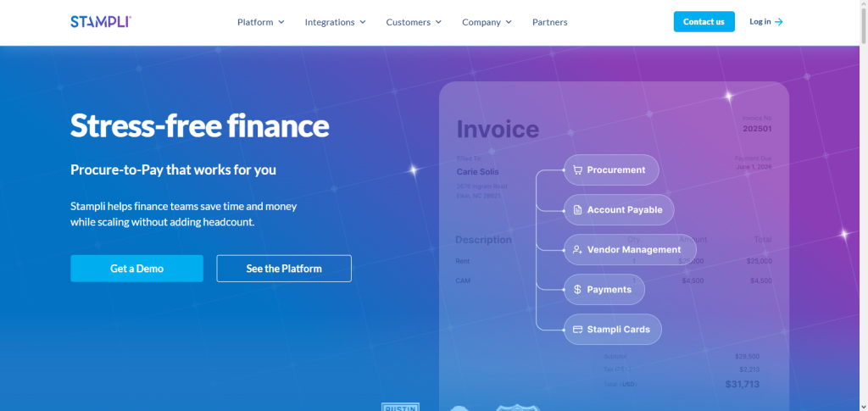Click the Payments dollar icon
The image size is (868, 411).
pos(577,289)
